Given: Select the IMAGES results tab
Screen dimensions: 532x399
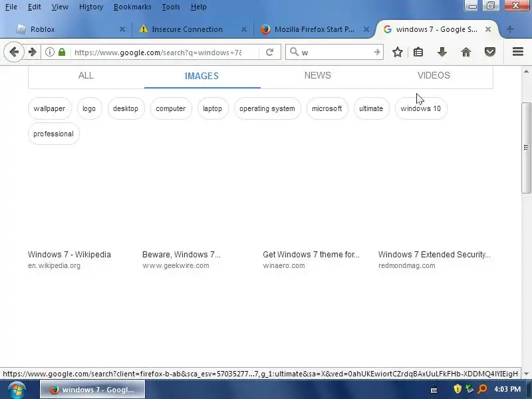Looking at the screenshot, I should (201, 76).
